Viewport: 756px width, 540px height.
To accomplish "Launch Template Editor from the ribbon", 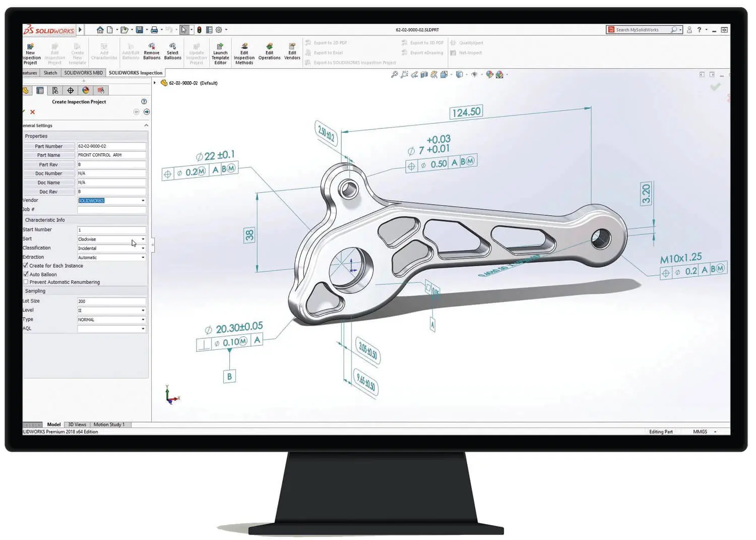I will tap(220, 54).
